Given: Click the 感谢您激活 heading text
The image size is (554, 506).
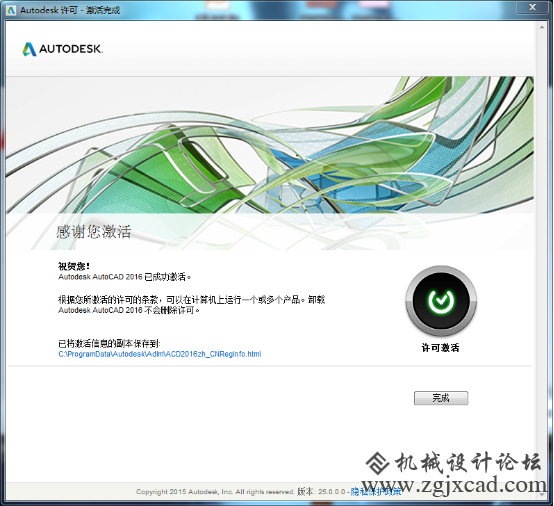Looking at the screenshot, I should pos(94,232).
